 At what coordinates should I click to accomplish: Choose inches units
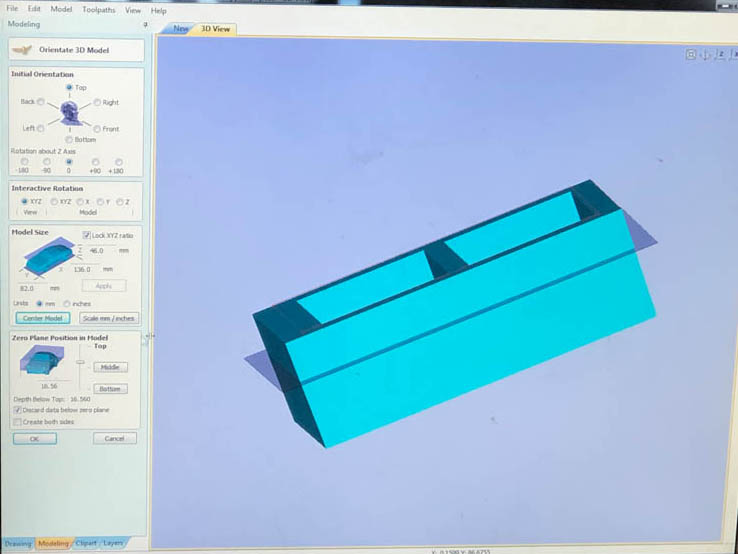pos(67,304)
